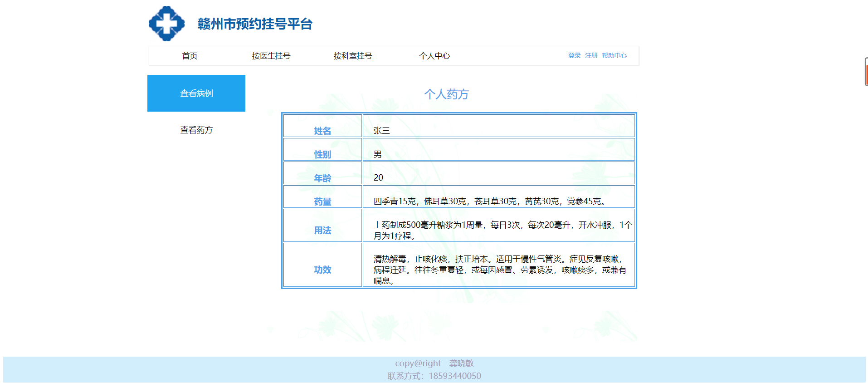The width and height of the screenshot is (868, 383).
Task: Click the 药量 label cell
Action: click(x=322, y=196)
